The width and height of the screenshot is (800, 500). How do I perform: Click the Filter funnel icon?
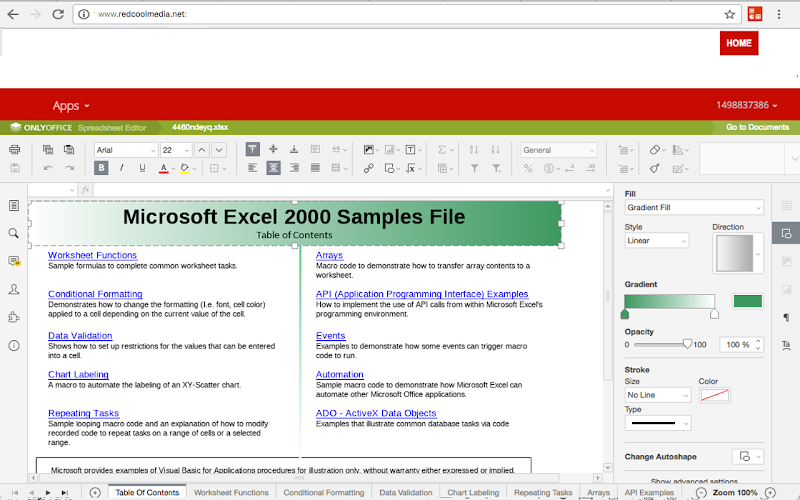474,168
